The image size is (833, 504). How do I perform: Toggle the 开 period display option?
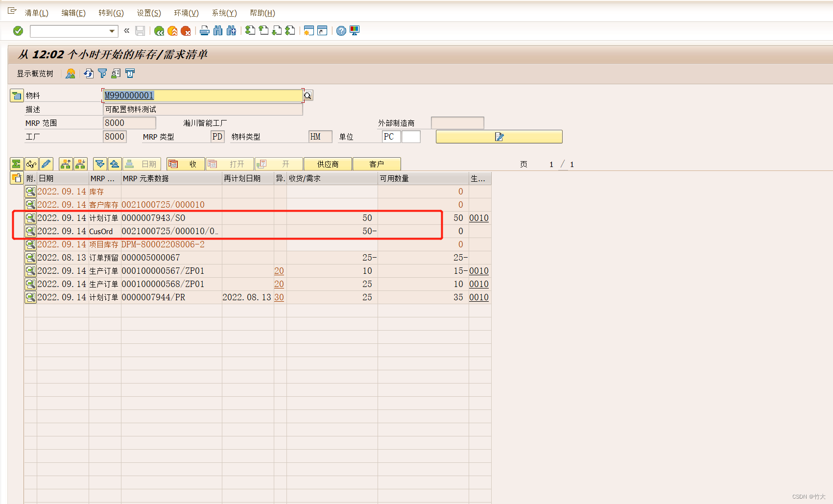tap(278, 164)
